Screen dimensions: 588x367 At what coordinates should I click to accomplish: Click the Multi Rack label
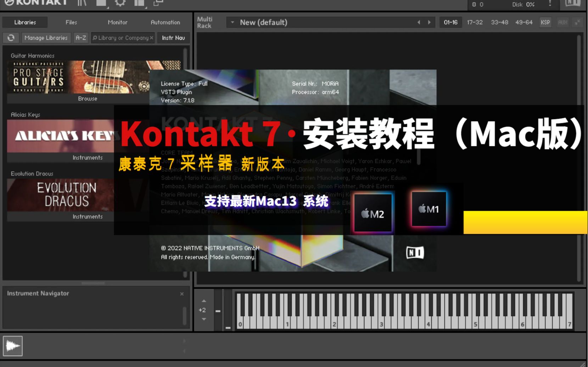[x=205, y=22]
